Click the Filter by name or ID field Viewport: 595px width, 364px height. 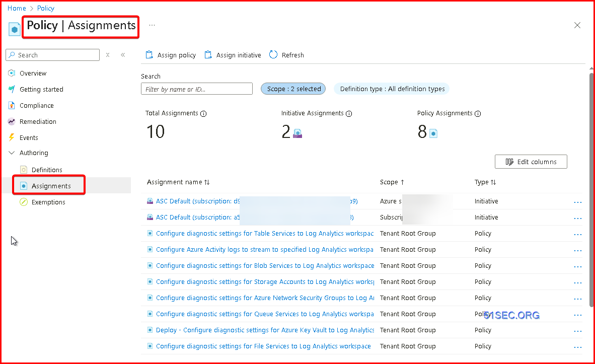pos(196,89)
